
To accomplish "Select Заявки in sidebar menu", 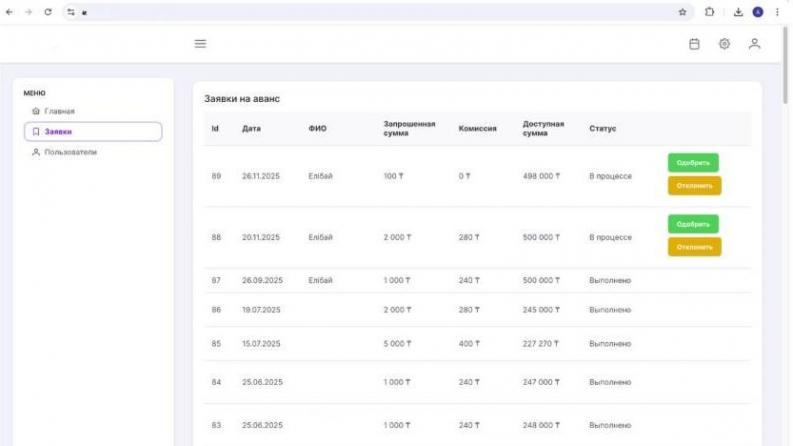I will coord(92,131).
